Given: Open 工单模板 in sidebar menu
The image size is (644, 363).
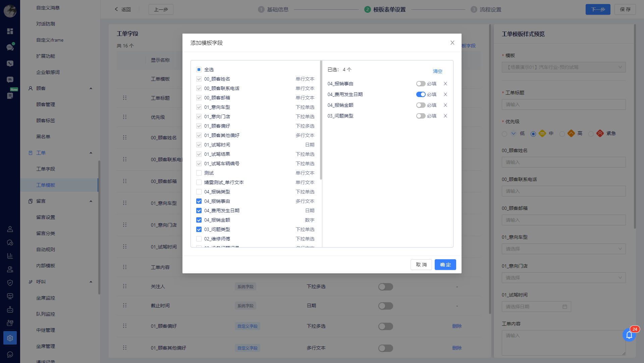Looking at the screenshot, I should coord(46,185).
